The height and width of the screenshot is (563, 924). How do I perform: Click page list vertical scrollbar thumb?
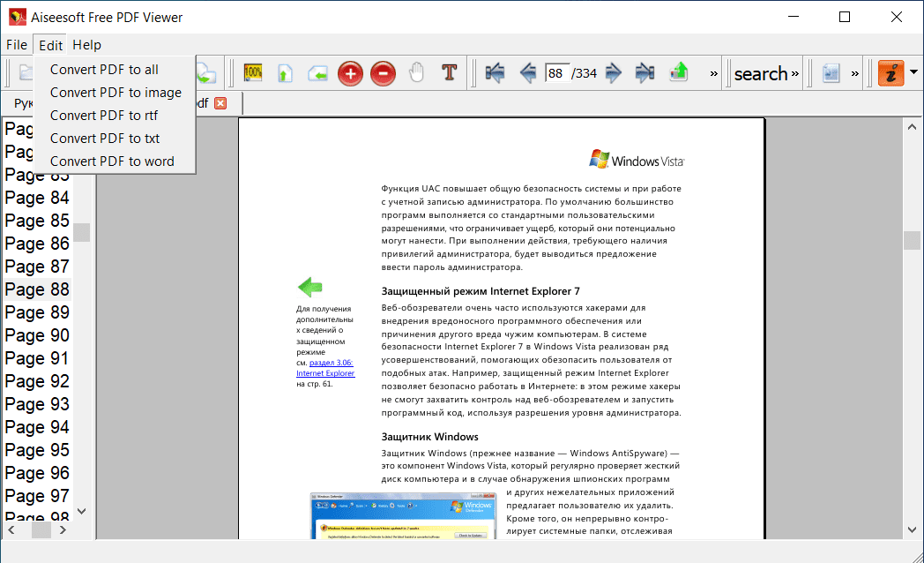[82, 232]
